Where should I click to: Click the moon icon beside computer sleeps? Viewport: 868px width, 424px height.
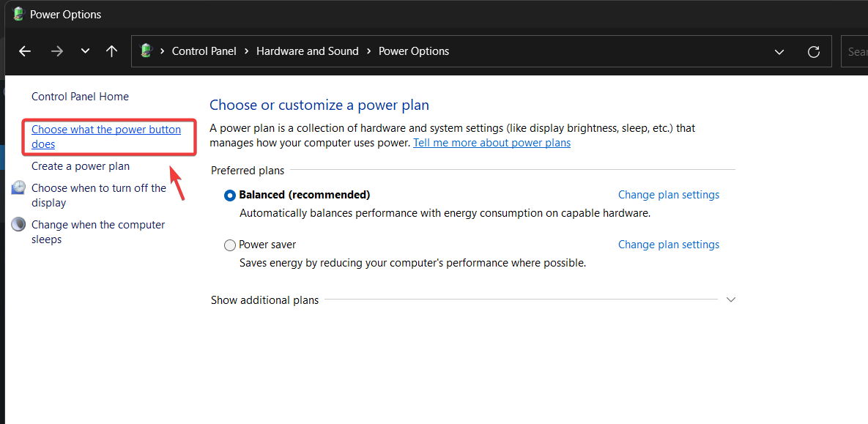tap(18, 225)
